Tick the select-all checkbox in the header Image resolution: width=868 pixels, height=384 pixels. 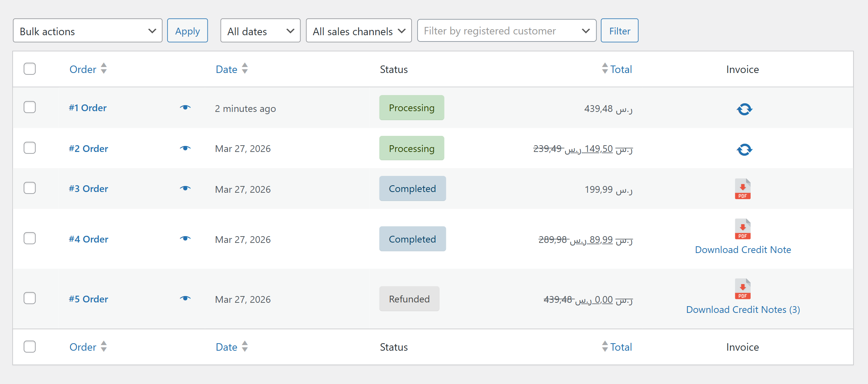(x=30, y=69)
